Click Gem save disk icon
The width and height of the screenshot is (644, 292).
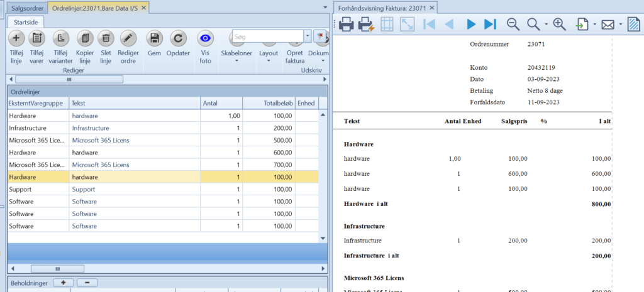coord(155,38)
